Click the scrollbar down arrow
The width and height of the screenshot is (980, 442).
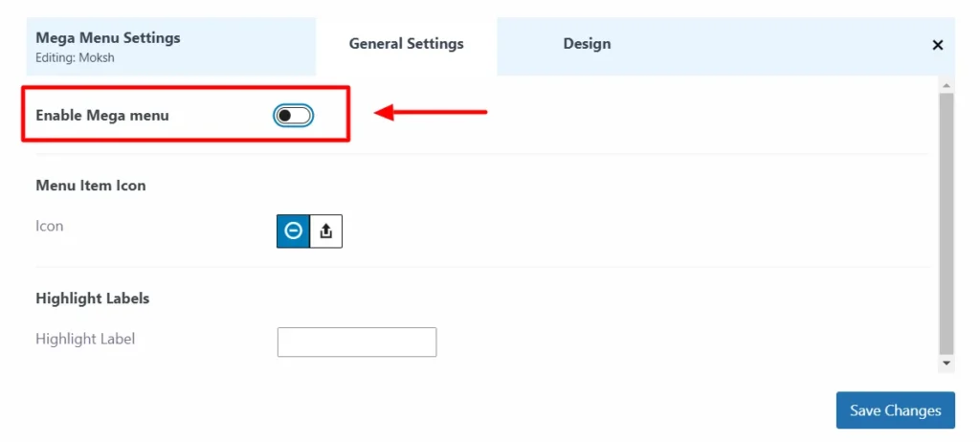[x=947, y=364]
